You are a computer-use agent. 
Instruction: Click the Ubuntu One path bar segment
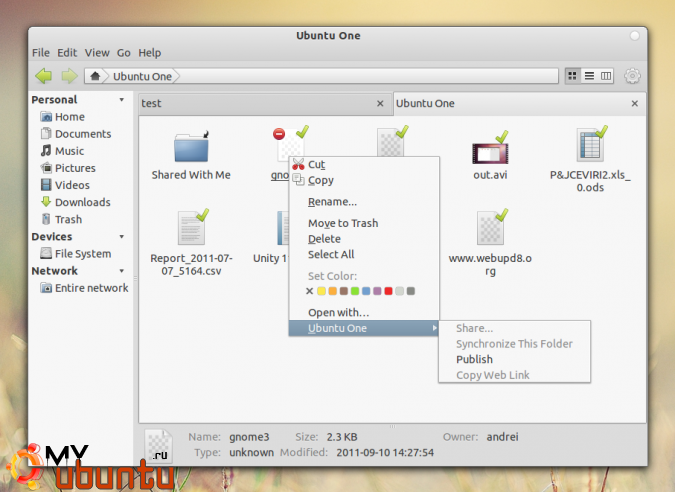click(142, 76)
